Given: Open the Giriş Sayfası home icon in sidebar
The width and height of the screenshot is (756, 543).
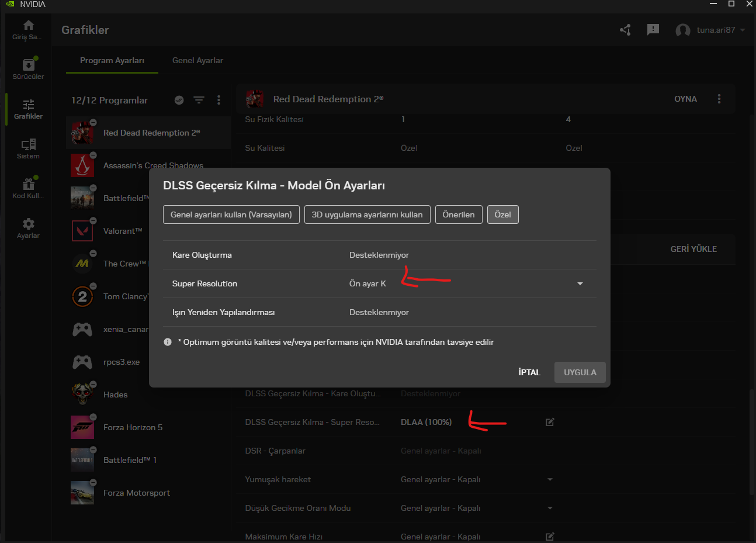Looking at the screenshot, I should (28, 25).
